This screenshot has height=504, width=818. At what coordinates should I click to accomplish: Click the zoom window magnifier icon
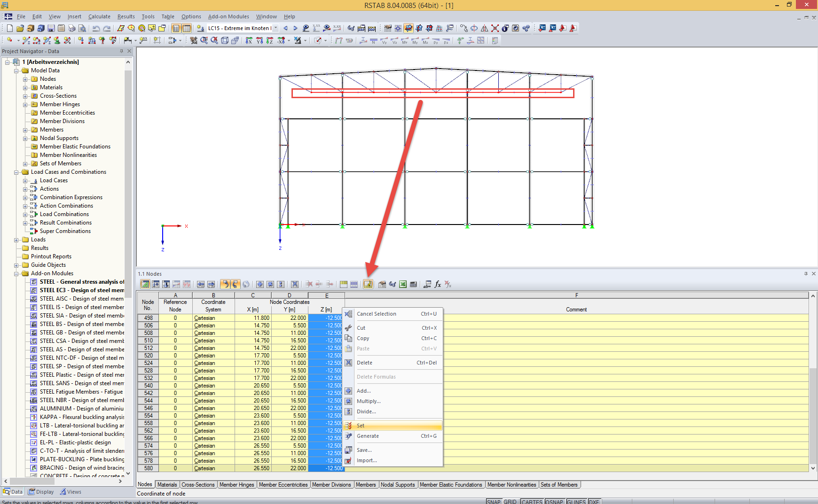point(204,40)
